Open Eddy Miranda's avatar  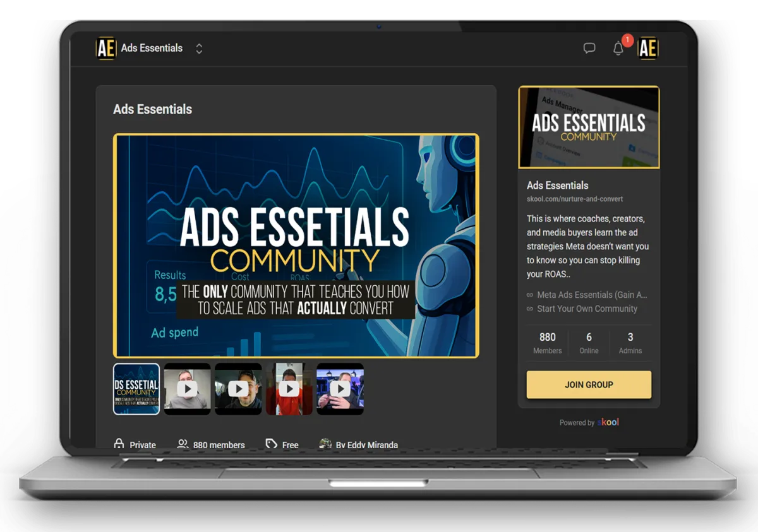[325, 444]
